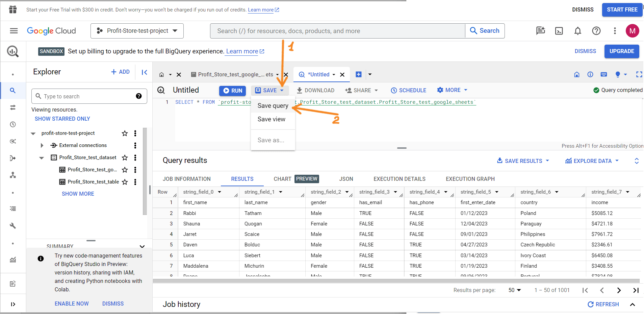The height and width of the screenshot is (314, 644).
Task: Open the Analytics Hub sidebar icon
Action: click(13, 141)
